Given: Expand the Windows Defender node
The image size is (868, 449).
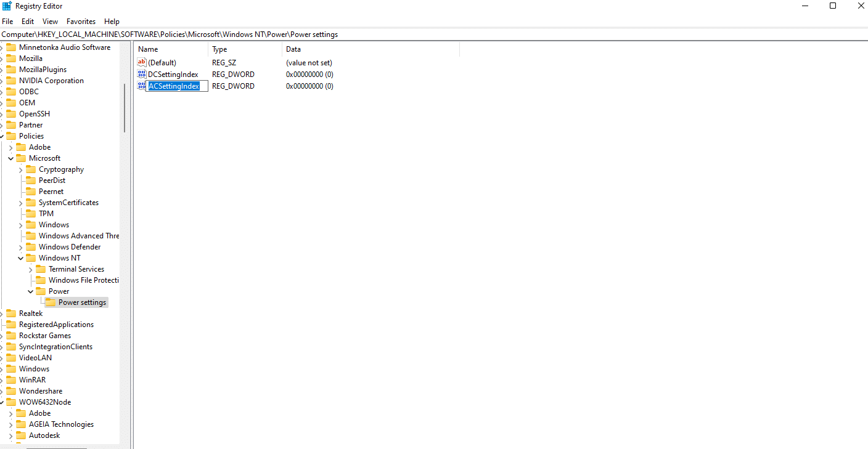Looking at the screenshot, I should [20, 246].
